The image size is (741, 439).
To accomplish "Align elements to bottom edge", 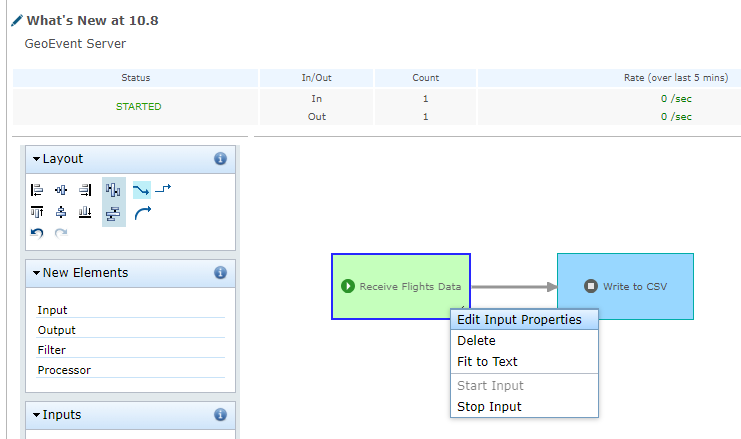I will (85, 212).
